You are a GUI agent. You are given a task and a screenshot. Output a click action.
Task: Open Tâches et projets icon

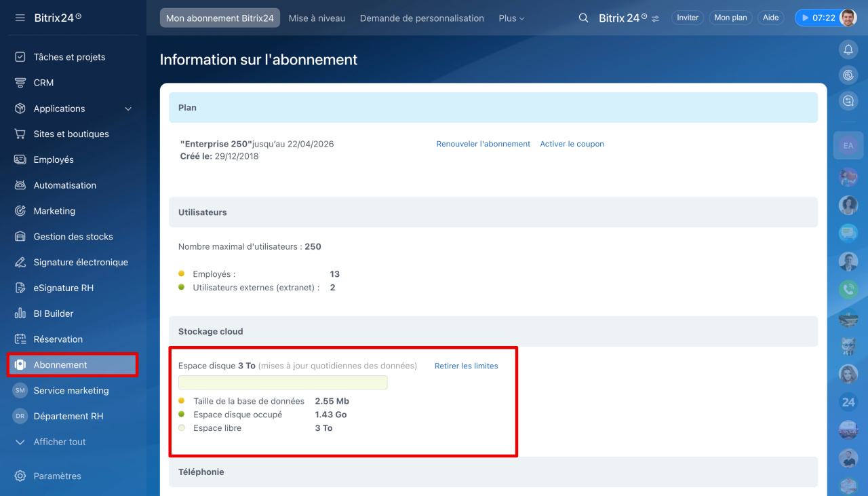click(x=20, y=57)
